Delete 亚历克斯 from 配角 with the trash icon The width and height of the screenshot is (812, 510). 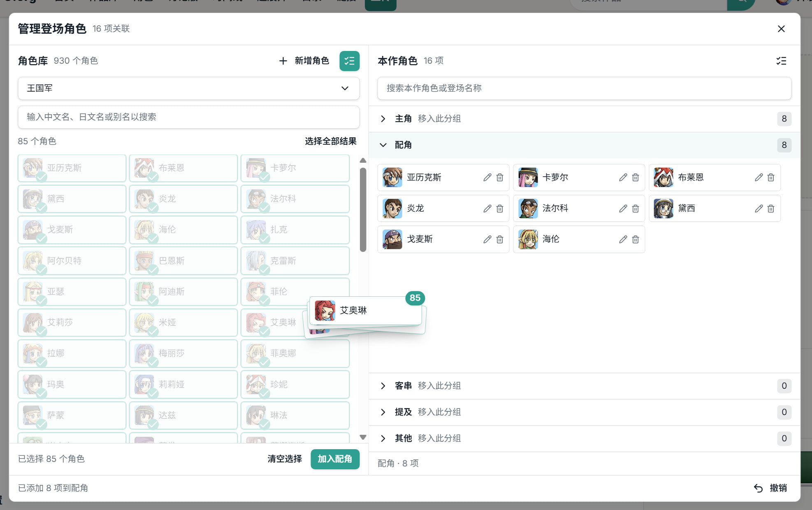pyautogui.click(x=499, y=177)
